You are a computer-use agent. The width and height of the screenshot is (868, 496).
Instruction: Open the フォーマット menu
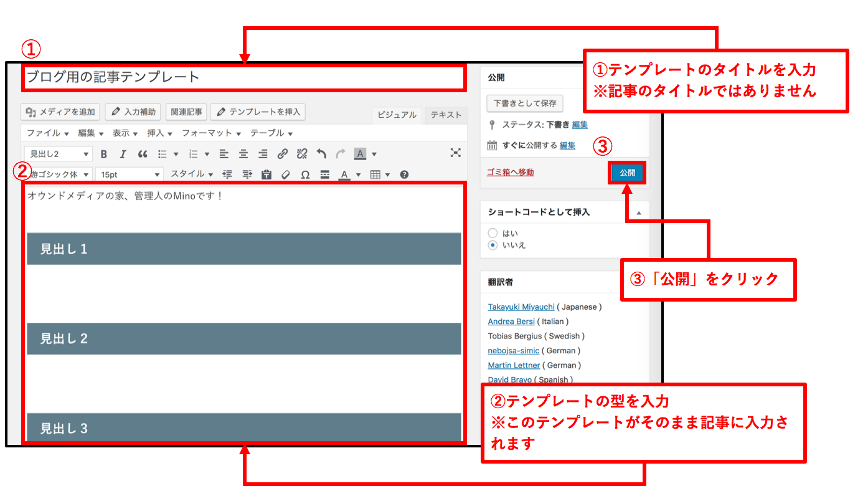(211, 133)
